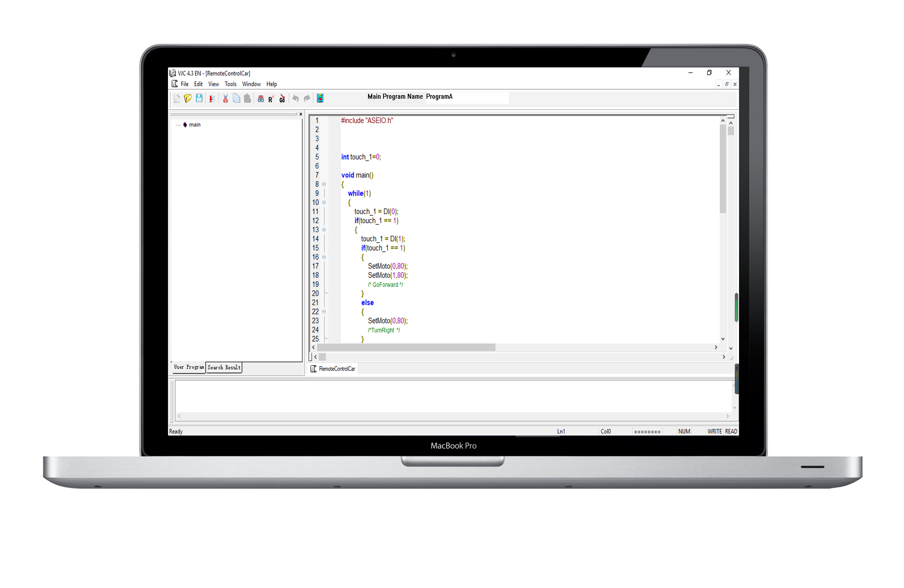This screenshot has height=588, width=904.
Task: Switch to flowchart view icon in toolbar
Action: pos(320,99)
